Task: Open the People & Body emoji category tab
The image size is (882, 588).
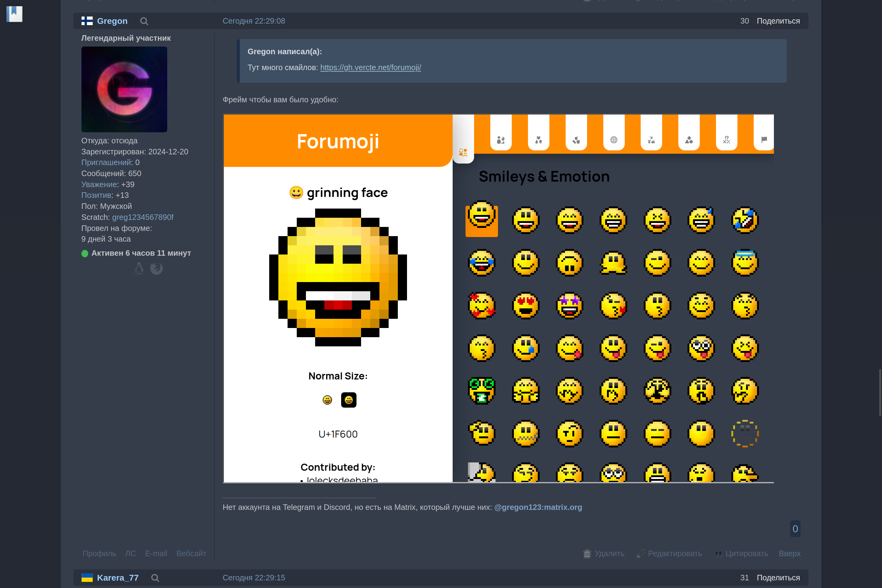Action: click(501, 140)
